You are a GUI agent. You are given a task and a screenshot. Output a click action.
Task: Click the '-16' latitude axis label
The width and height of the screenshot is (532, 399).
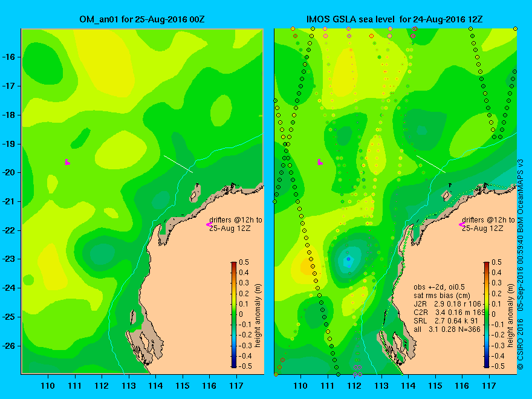click(8, 57)
